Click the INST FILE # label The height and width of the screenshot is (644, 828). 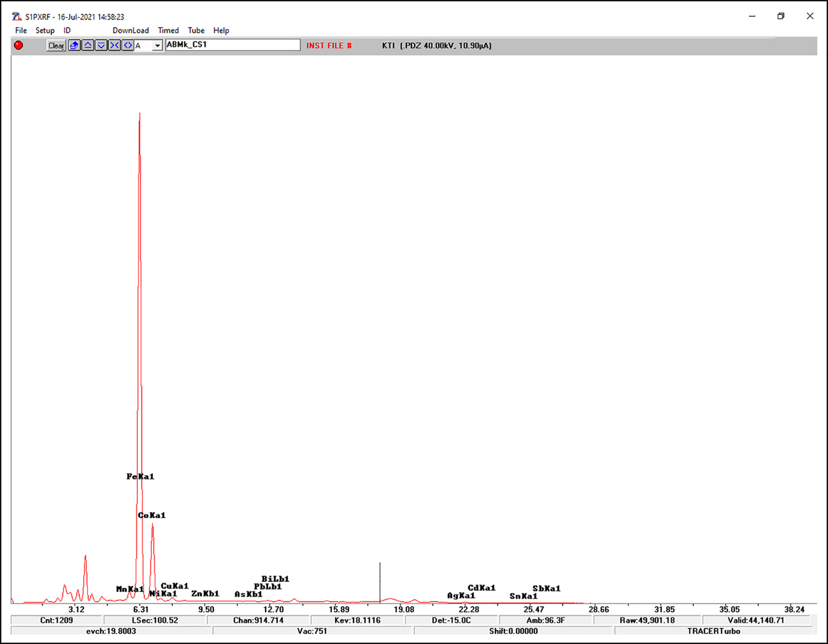click(x=329, y=45)
